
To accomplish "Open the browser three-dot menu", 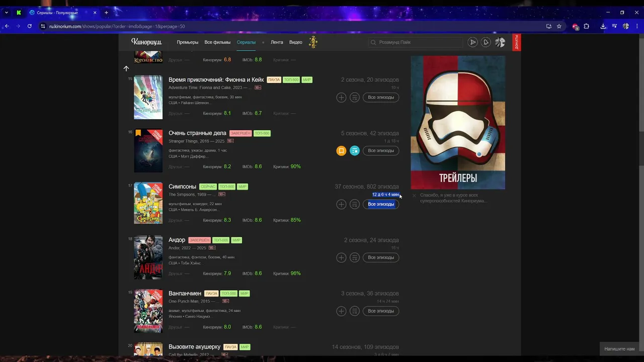I will [x=637, y=26].
